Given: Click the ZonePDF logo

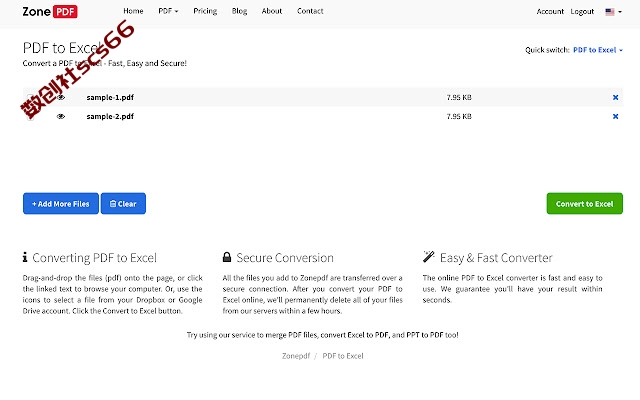Looking at the screenshot, I should pyautogui.click(x=50, y=11).
